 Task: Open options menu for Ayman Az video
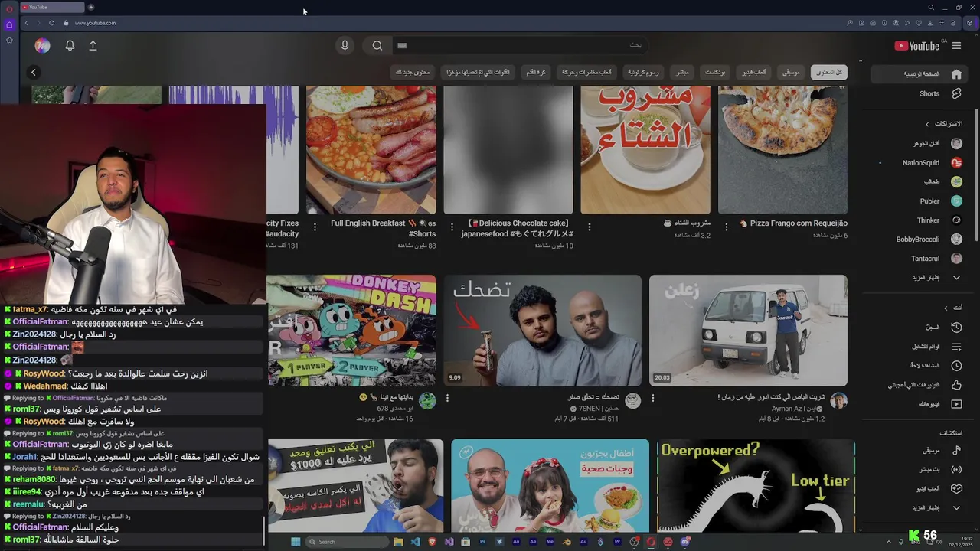[653, 398]
